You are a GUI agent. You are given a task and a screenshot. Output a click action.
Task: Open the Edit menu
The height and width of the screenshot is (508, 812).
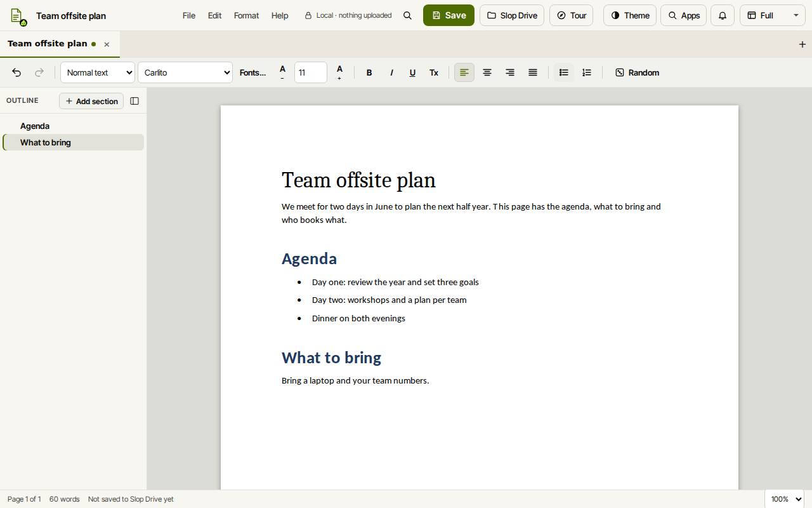[x=214, y=15]
